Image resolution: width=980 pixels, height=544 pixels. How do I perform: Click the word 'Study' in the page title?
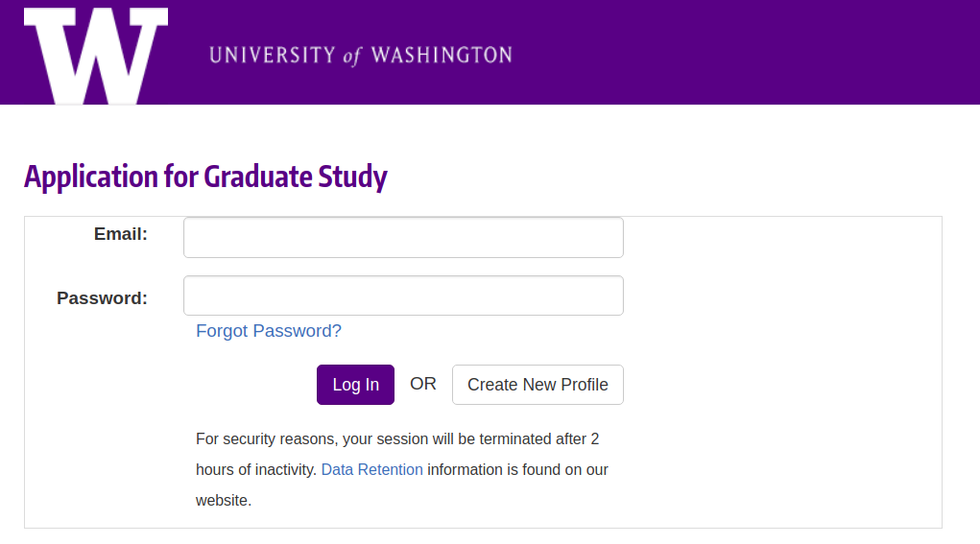352,177
